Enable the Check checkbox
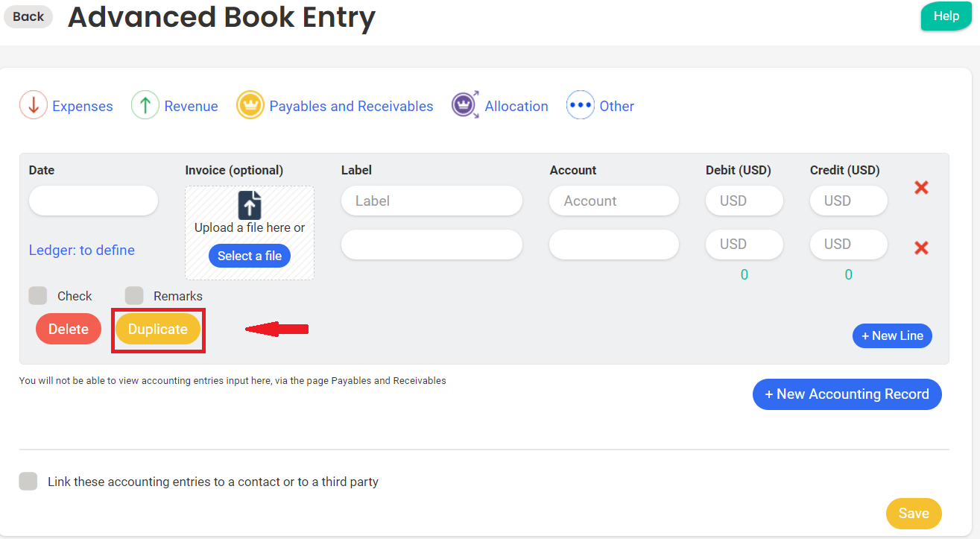The width and height of the screenshot is (980, 539). coord(38,296)
